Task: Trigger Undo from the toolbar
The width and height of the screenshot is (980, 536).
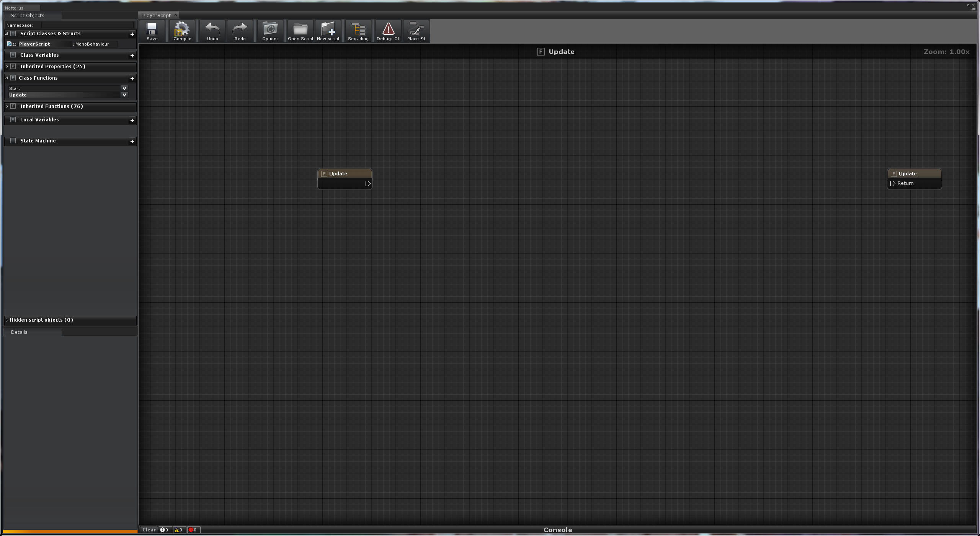Action: (x=212, y=31)
